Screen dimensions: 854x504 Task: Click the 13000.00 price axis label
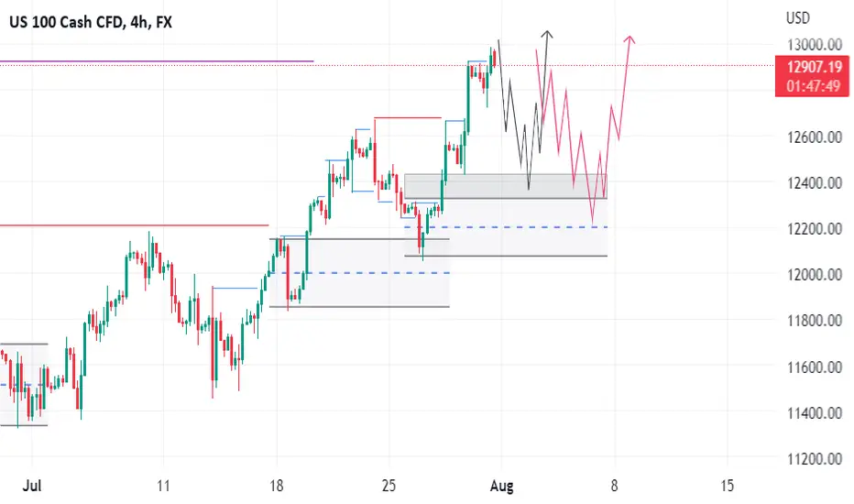[x=815, y=45]
